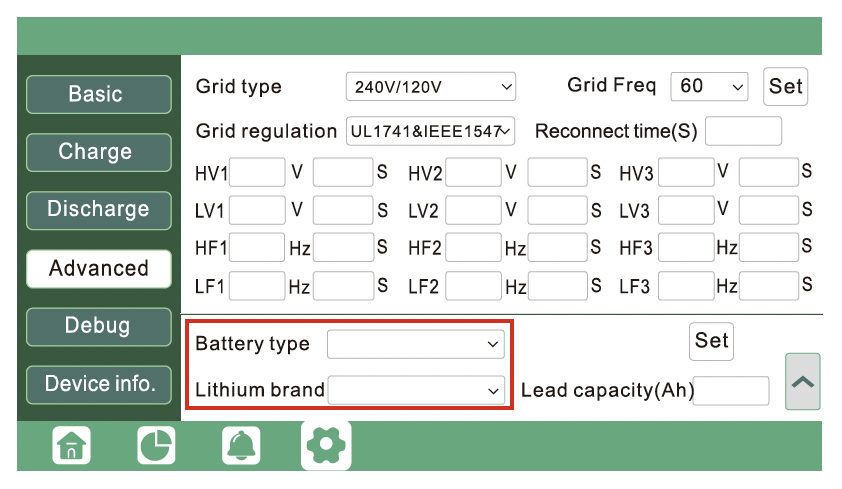Viewport: 842px width, 489px height.
Task: Switch to the Charge tab
Action: [x=99, y=152]
